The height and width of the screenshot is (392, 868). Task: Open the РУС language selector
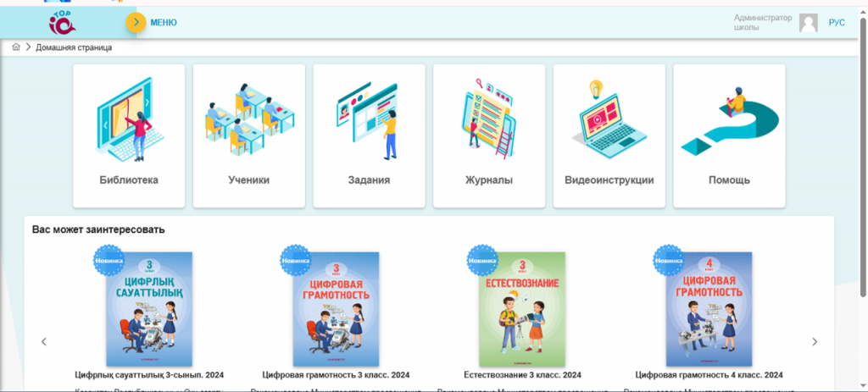click(x=837, y=23)
